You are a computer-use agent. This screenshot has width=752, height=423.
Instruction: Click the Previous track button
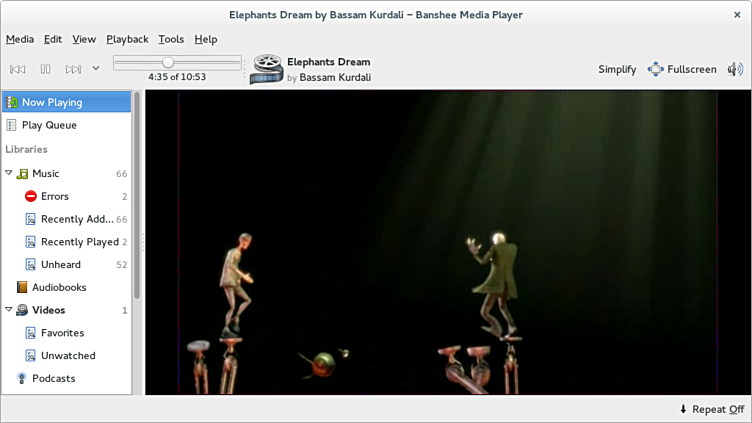pyautogui.click(x=17, y=69)
